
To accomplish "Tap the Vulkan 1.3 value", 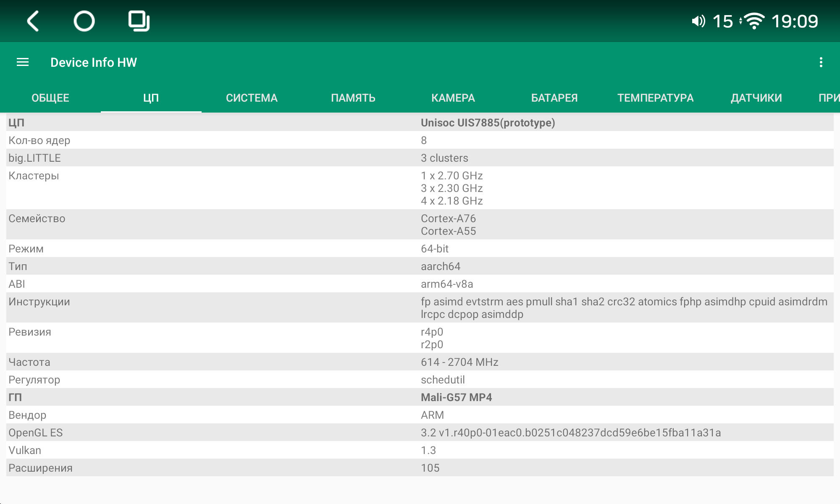I will (x=428, y=450).
